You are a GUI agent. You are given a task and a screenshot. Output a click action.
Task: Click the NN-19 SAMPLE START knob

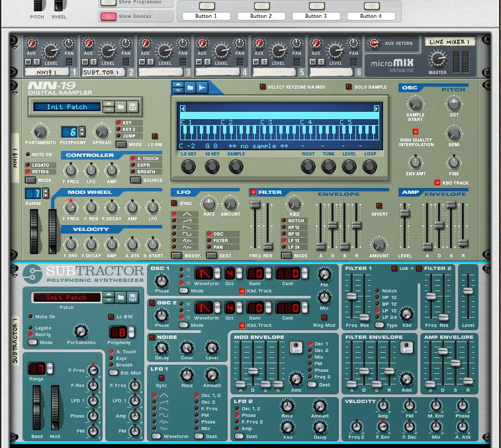pos(416,104)
